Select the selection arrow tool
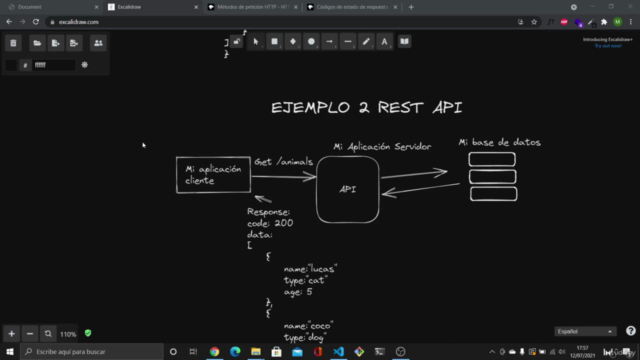Viewport: 640px width, 360px height. tap(256, 42)
